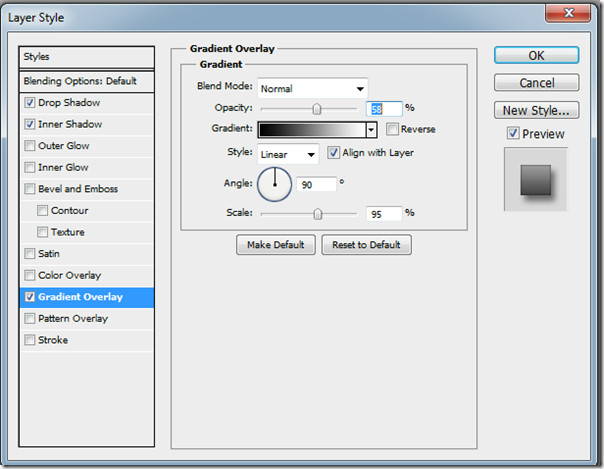Open the gradient picker dropdown arrow
The width and height of the screenshot is (604, 469).
[371, 130]
